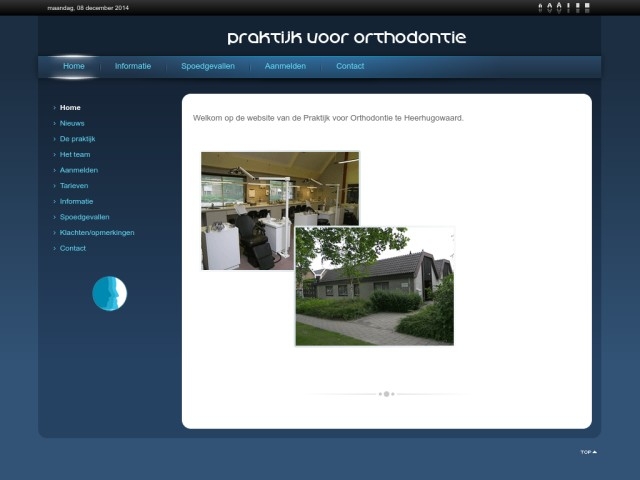Select the narrow page width icon
The height and width of the screenshot is (480, 640).
pos(569,7)
